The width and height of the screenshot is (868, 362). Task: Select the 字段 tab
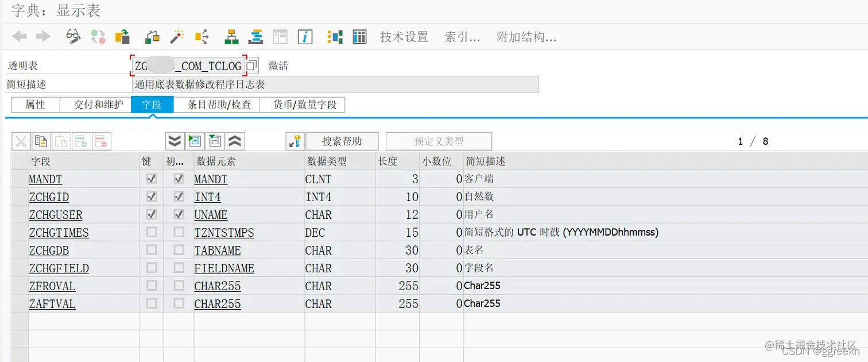[152, 105]
